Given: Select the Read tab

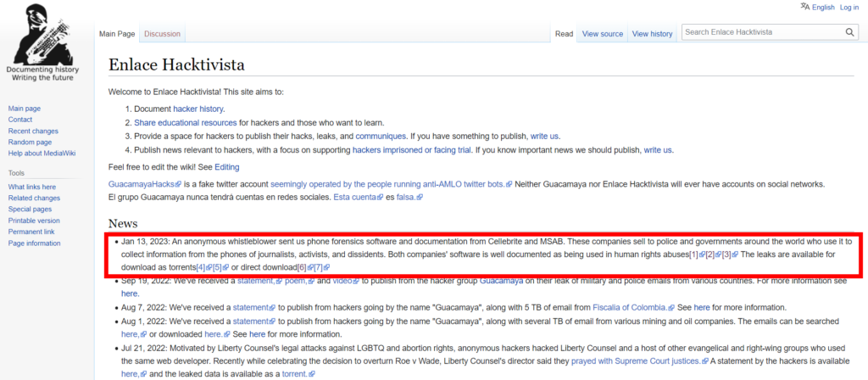Looking at the screenshot, I should pos(564,34).
